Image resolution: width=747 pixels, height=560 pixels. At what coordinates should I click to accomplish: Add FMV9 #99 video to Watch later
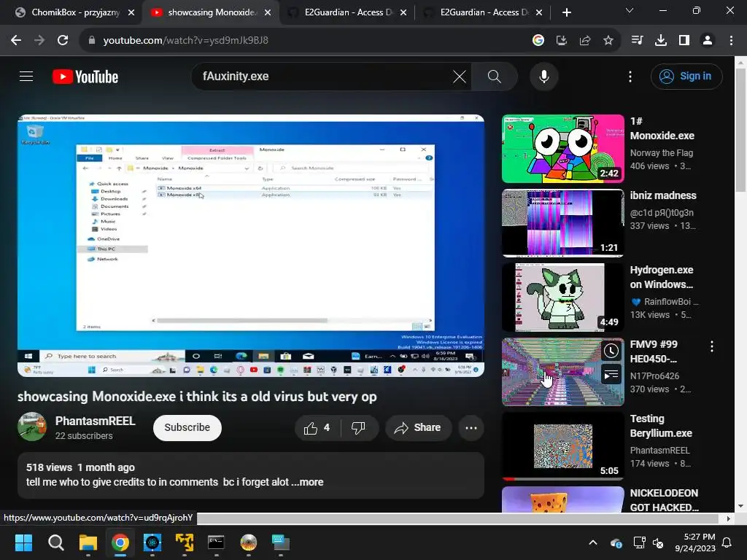click(611, 351)
